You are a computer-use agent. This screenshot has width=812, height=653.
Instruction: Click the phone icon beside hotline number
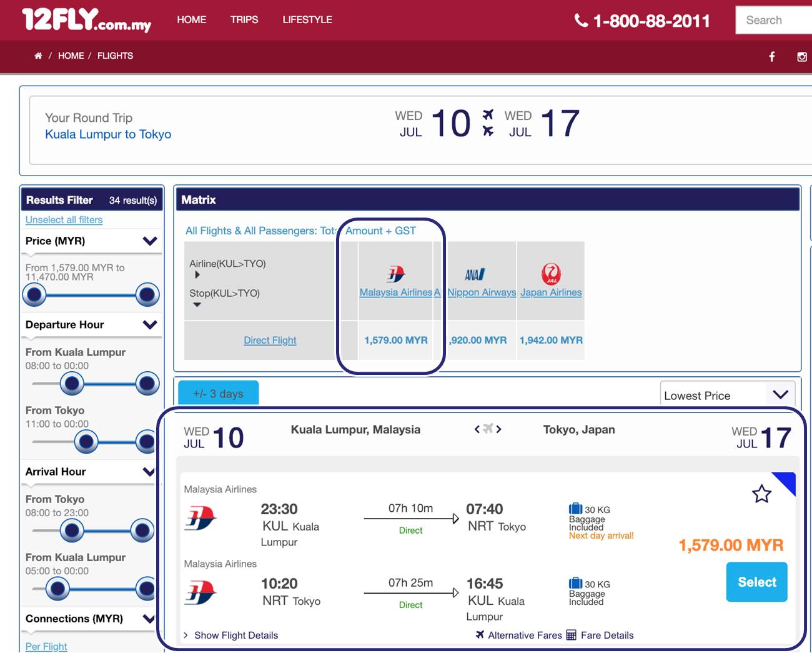[581, 21]
